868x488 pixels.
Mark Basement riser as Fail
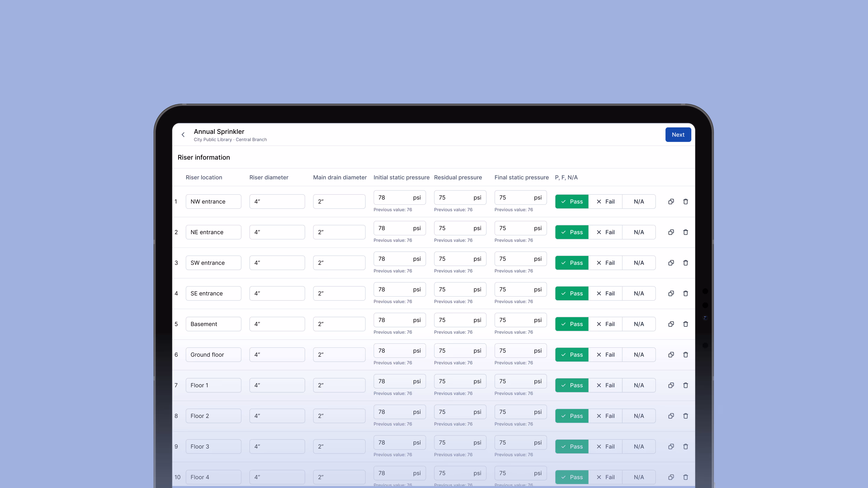point(605,324)
